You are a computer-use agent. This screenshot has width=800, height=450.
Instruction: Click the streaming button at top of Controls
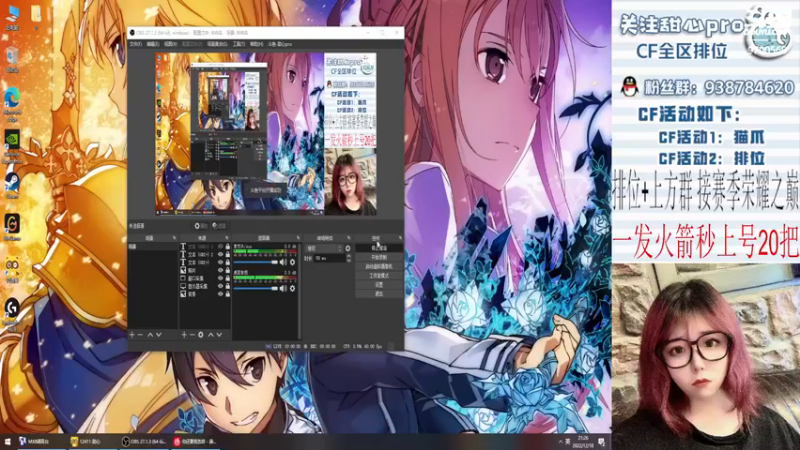379,248
